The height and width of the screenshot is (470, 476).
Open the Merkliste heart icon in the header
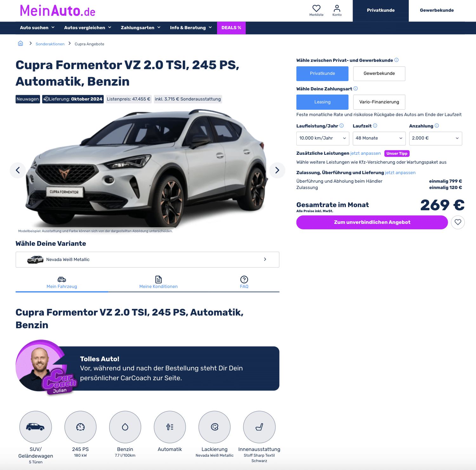[316, 8]
